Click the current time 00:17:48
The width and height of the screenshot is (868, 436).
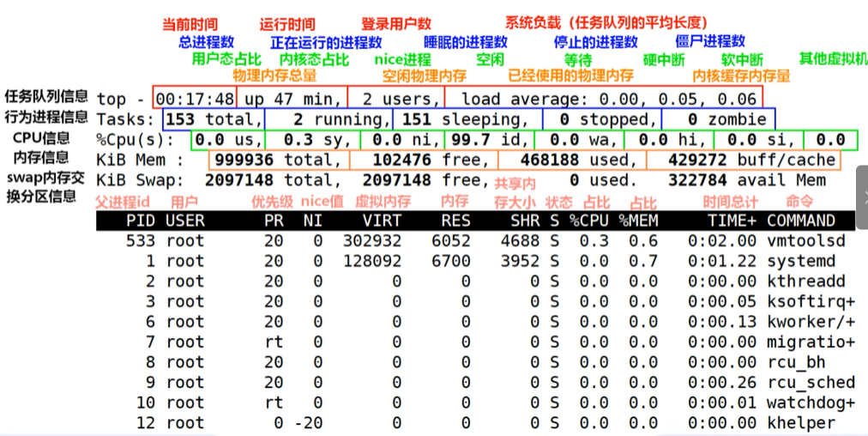pos(195,100)
